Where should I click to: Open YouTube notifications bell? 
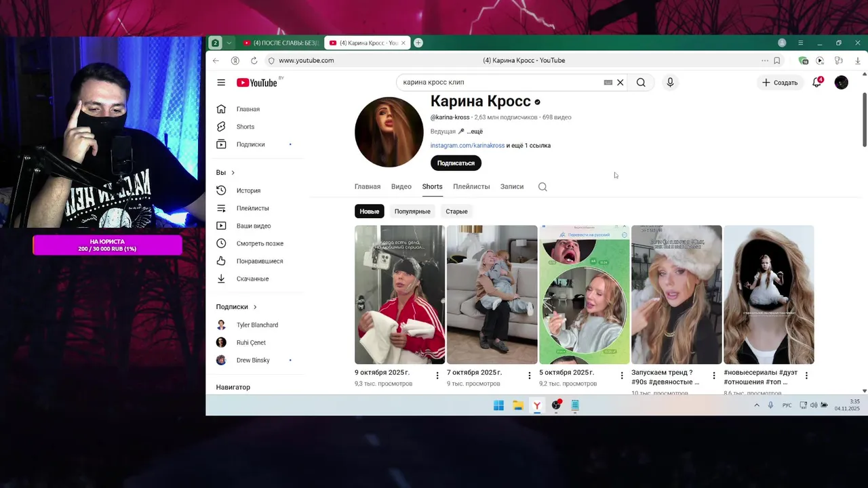tap(817, 83)
